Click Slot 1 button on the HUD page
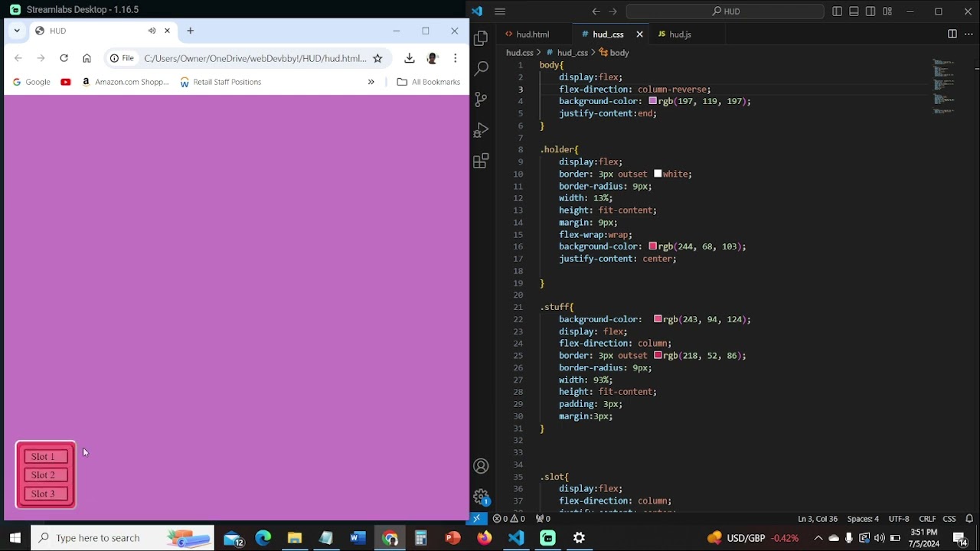The width and height of the screenshot is (980, 551). (x=46, y=457)
